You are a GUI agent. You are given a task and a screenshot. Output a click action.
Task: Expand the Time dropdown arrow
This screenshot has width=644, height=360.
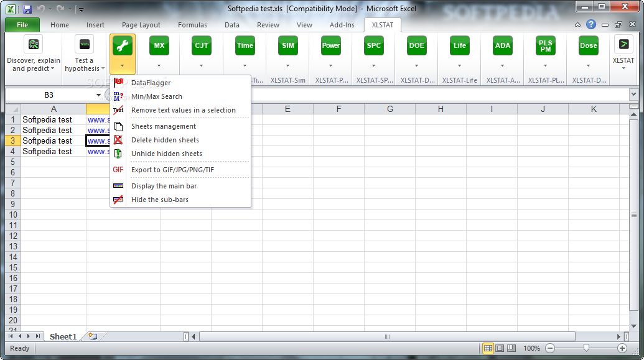[245, 66]
